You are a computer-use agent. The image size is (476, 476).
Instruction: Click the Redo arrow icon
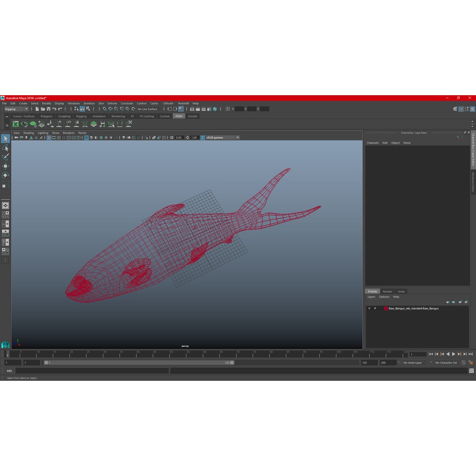coord(60,109)
